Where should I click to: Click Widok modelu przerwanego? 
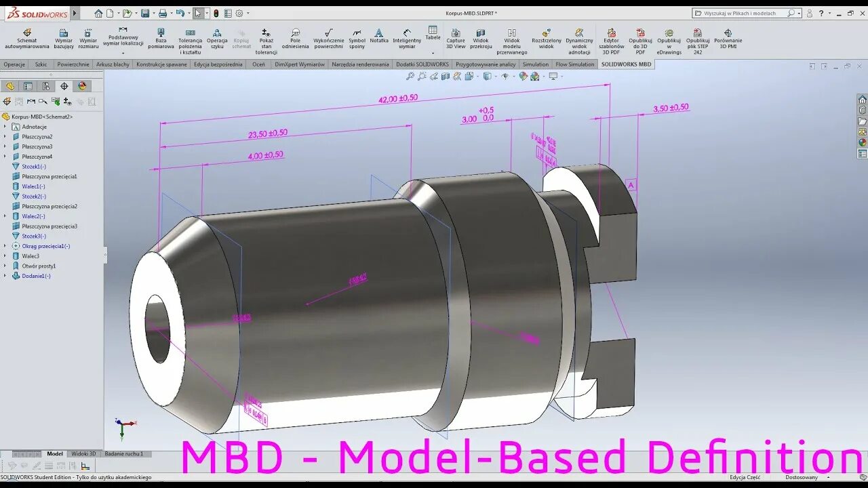(x=512, y=41)
